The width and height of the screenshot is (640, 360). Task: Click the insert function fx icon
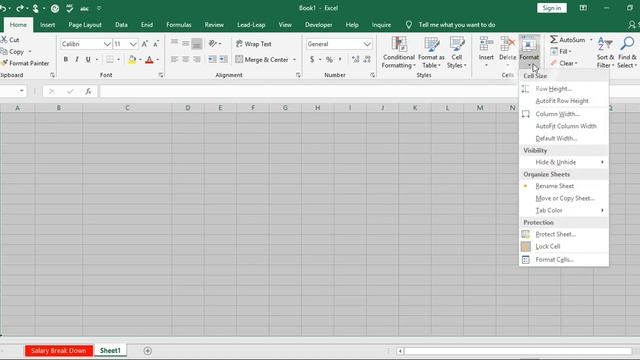coord(88,91)
